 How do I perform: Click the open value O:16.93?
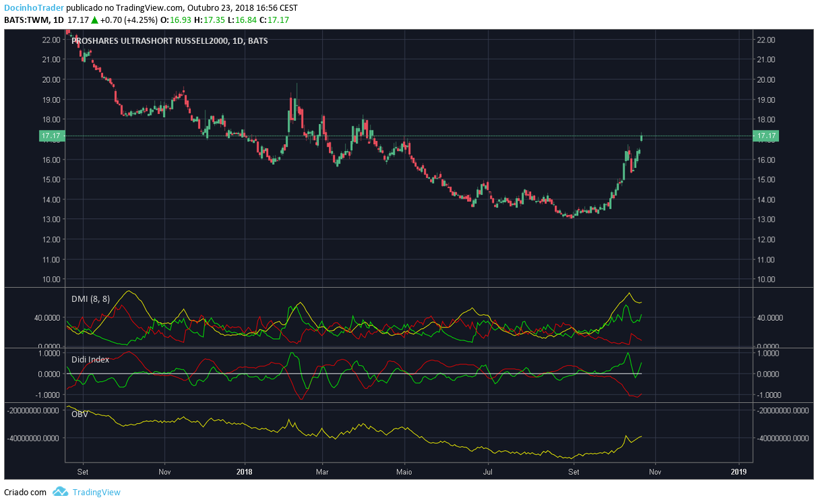pos(175,20)
